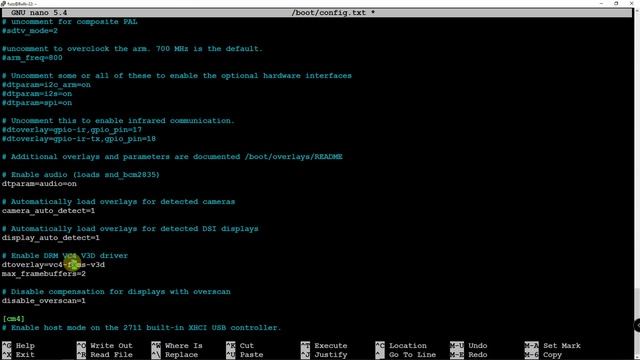The height and width of the screenshot is (360, 640).
Task: Click the detected cameras comment line
Action: click(118, 202)
